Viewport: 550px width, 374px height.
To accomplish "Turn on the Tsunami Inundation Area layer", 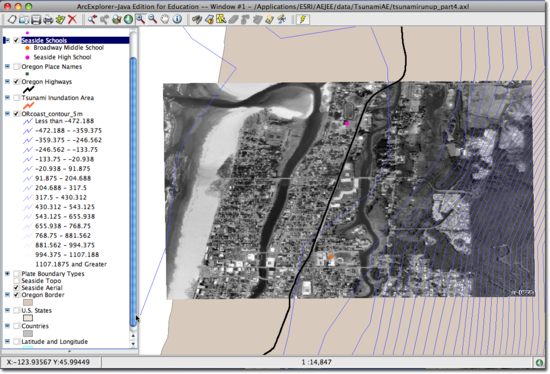I will [x=16, y=98].
